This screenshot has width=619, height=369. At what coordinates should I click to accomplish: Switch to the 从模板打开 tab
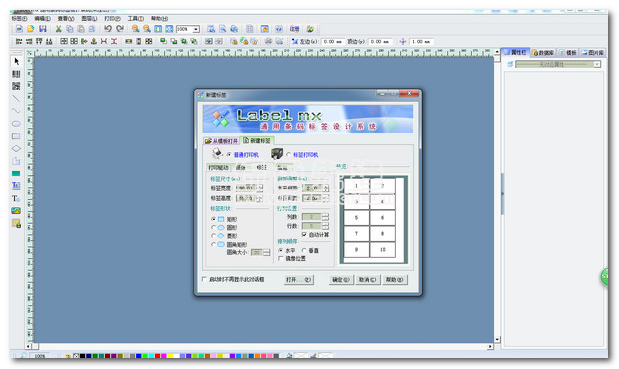tap(221, 141)
